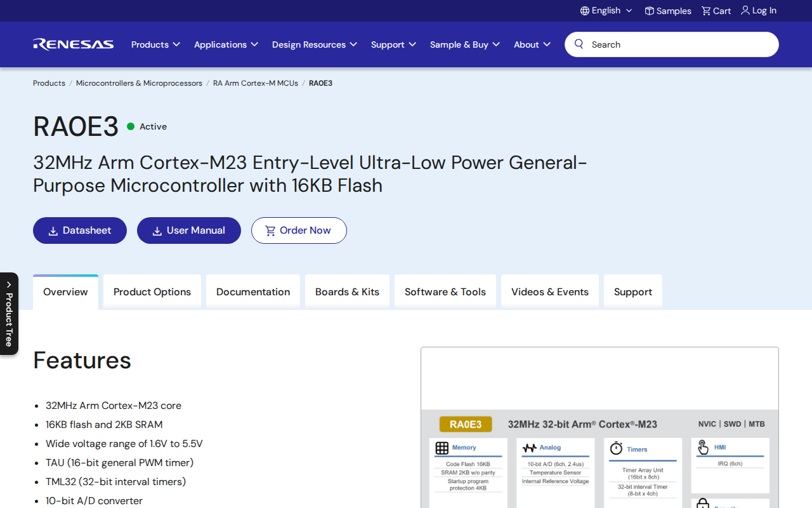The width and height of the screenshot is (812, 508).
Task: Click the Cart link text
Action: [722, 11]
